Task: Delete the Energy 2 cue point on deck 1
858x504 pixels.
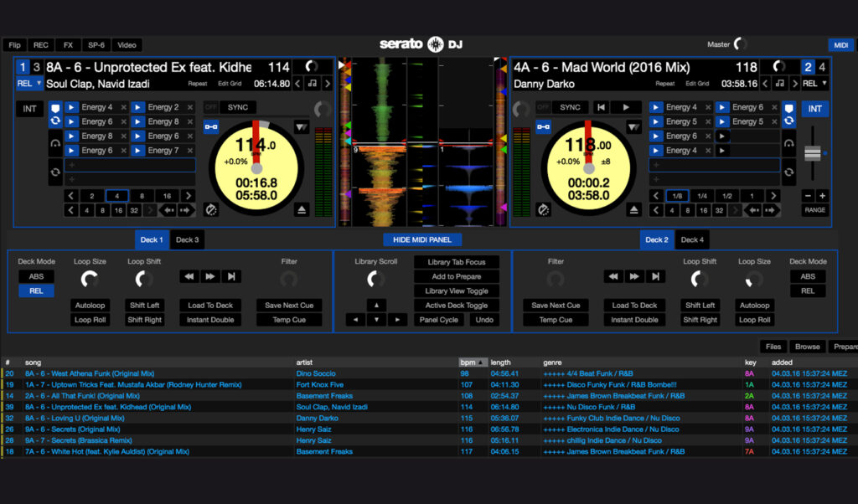Action: (x=190, y=107)
